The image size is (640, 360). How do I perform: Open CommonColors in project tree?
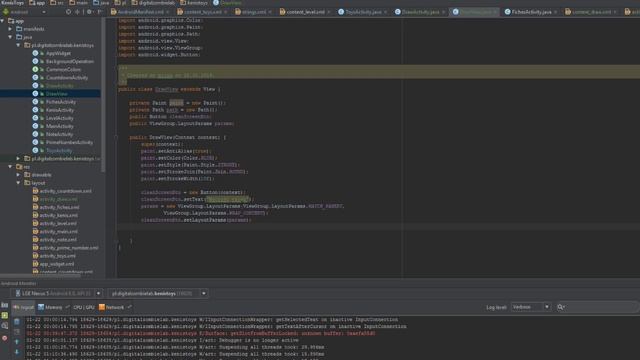coord(63,69)
